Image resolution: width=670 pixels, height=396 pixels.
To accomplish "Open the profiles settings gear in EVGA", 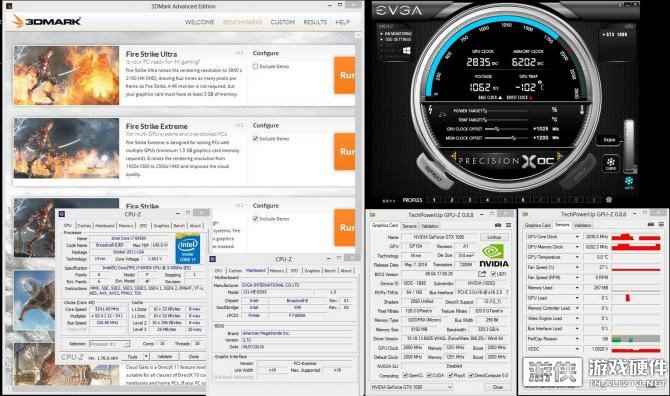I will pyautogui.click(x=608, y=199).
